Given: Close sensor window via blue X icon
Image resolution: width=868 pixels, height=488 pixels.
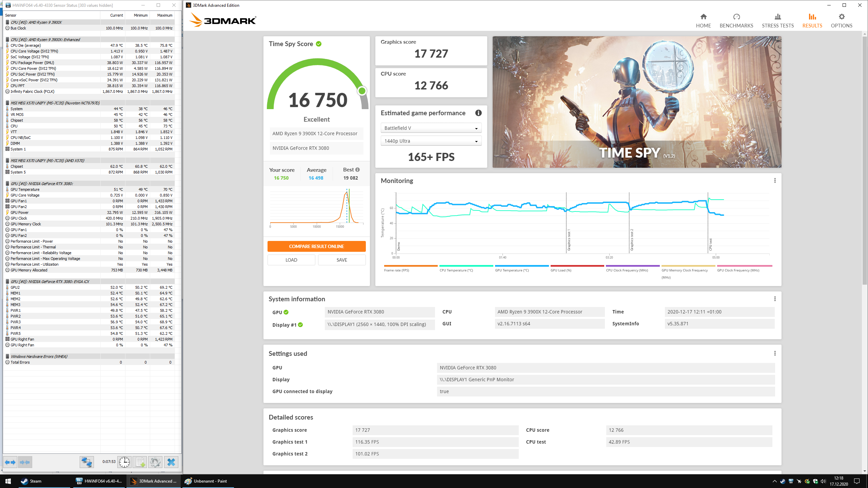Looking at the screenshot, I should [171, 462].
